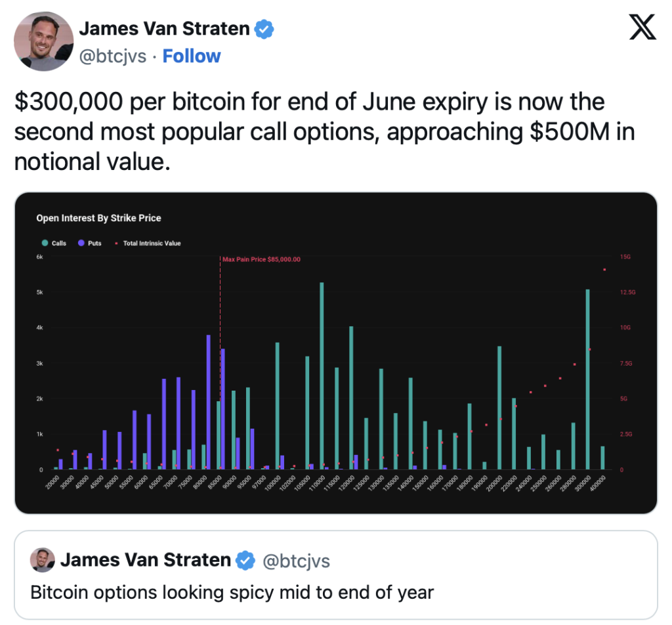Viewport: 672px width, 625px height.
Task: Select the 80000 strike put bar
Action: click(x=208, y=402)
